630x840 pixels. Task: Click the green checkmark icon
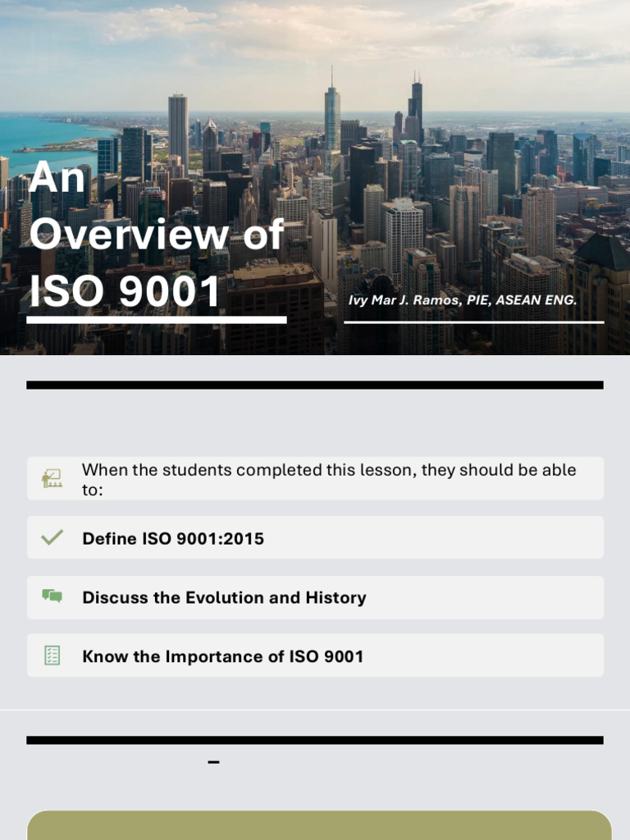click(x=52, y=538)
